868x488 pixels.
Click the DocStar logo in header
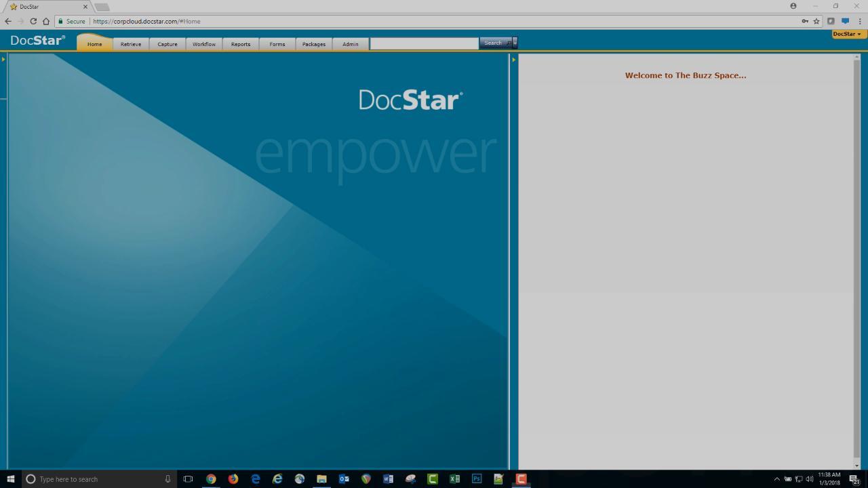click(x=38, y=41)
